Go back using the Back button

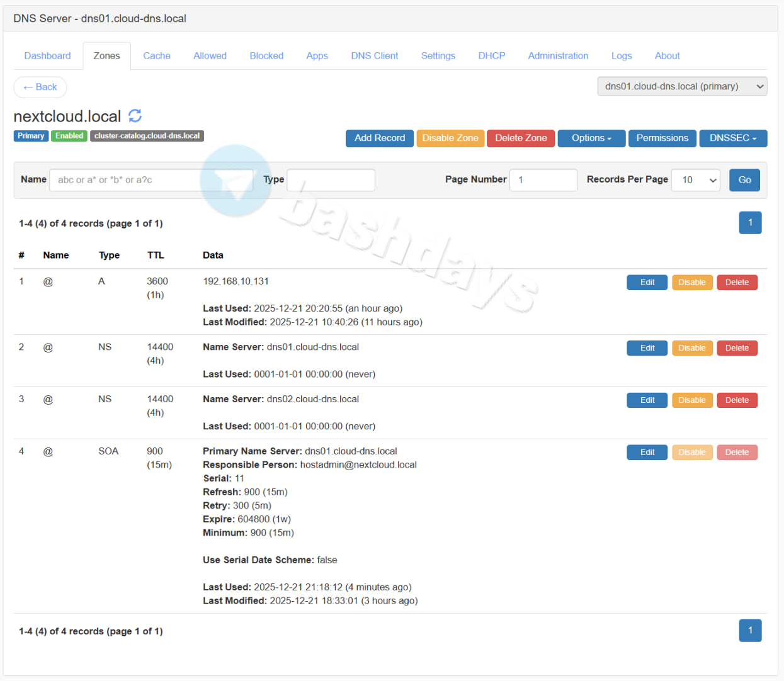click(x=40, y=87)
